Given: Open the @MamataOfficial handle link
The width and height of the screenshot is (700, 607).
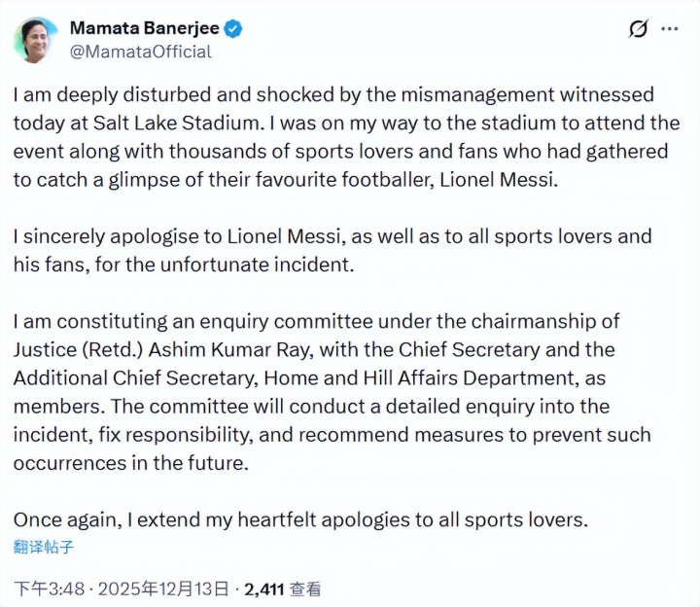Looking at the screenshot, I should click(x=140, y=52).
